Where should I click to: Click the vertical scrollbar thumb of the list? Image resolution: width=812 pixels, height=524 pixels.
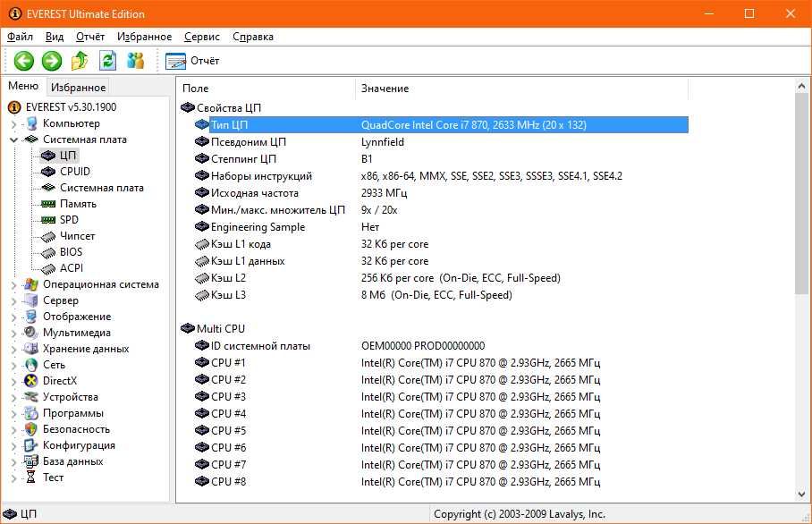click(x=801, y=194)
